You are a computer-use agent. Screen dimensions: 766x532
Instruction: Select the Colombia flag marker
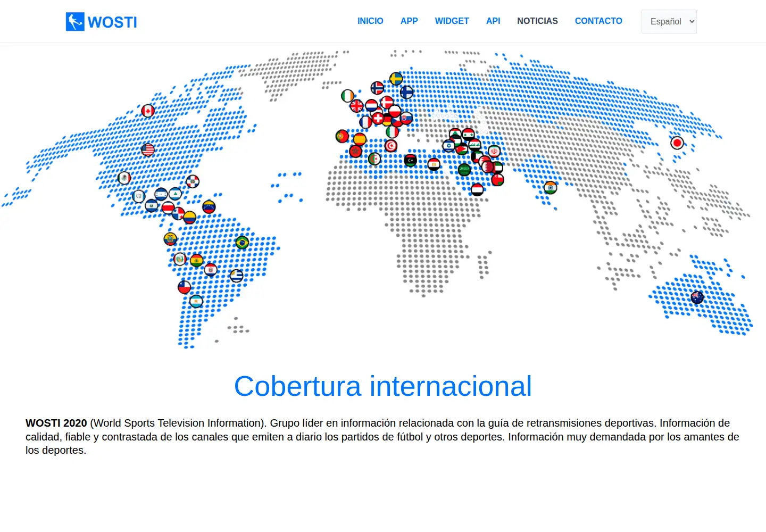coord(190,217)
